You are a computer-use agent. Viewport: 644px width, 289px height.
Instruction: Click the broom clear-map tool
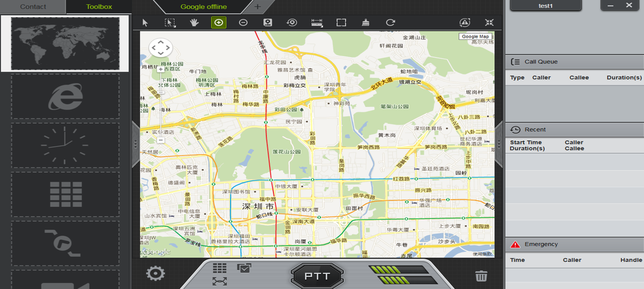[x=366, y=23]
